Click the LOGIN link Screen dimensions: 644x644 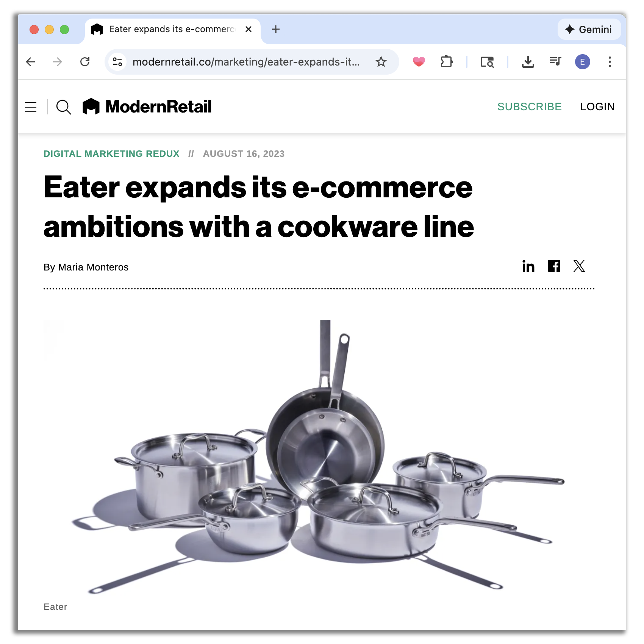[x=597, y=107]
